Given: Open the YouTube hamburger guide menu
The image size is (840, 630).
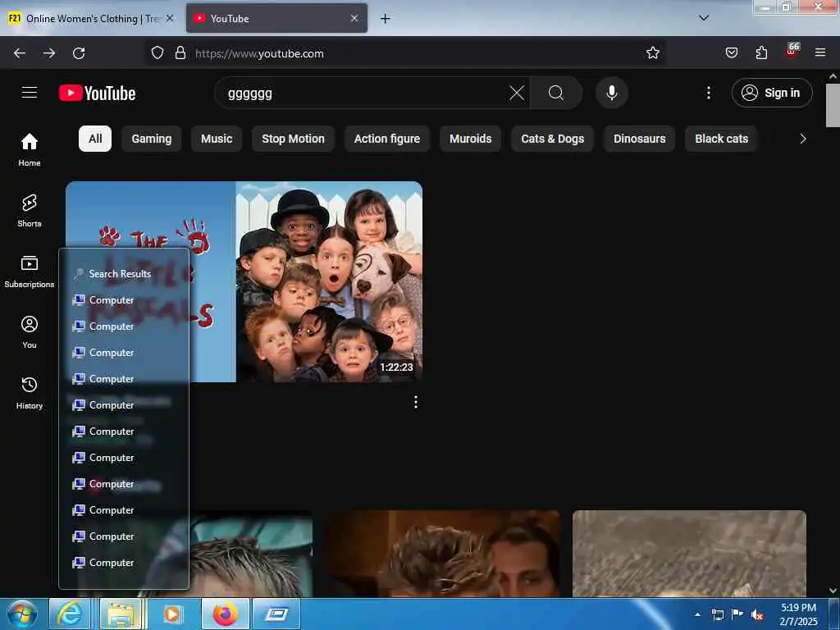Looking at the screenshot, I should pos(30,93).
